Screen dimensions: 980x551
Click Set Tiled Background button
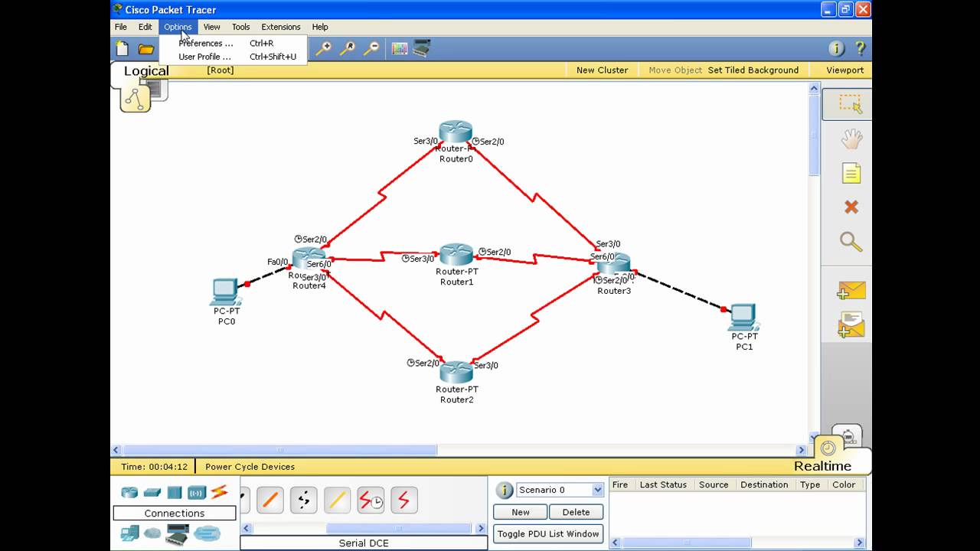pyautogui.click(x=753, y=70)
